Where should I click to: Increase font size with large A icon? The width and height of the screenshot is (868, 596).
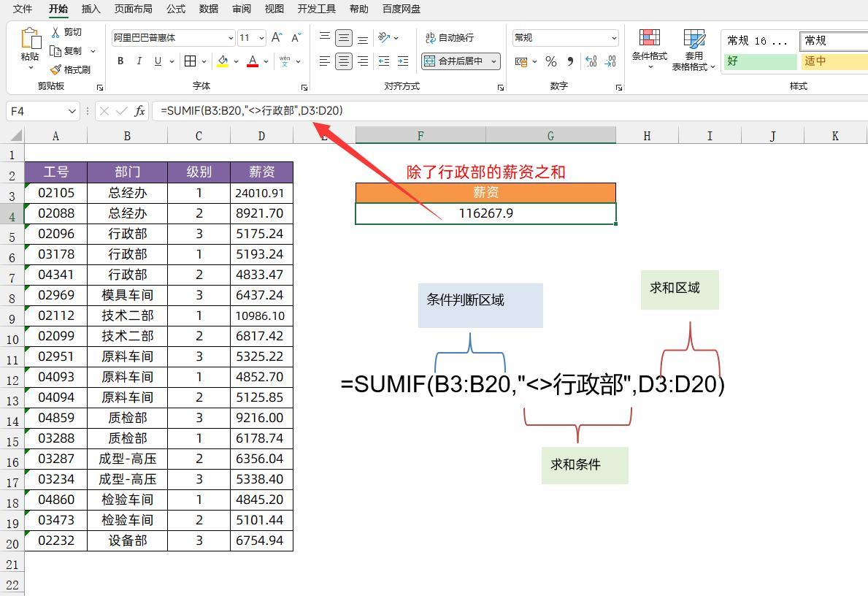pos(277,38)
